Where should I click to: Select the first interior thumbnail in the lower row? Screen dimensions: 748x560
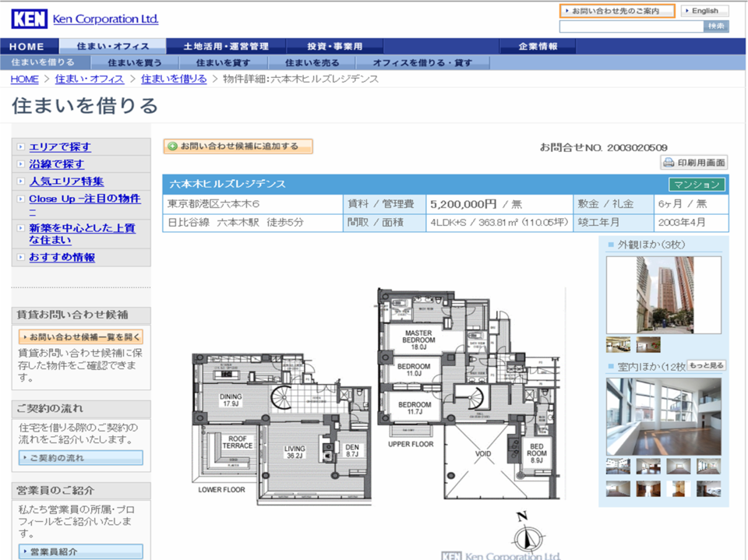[618, 488]
